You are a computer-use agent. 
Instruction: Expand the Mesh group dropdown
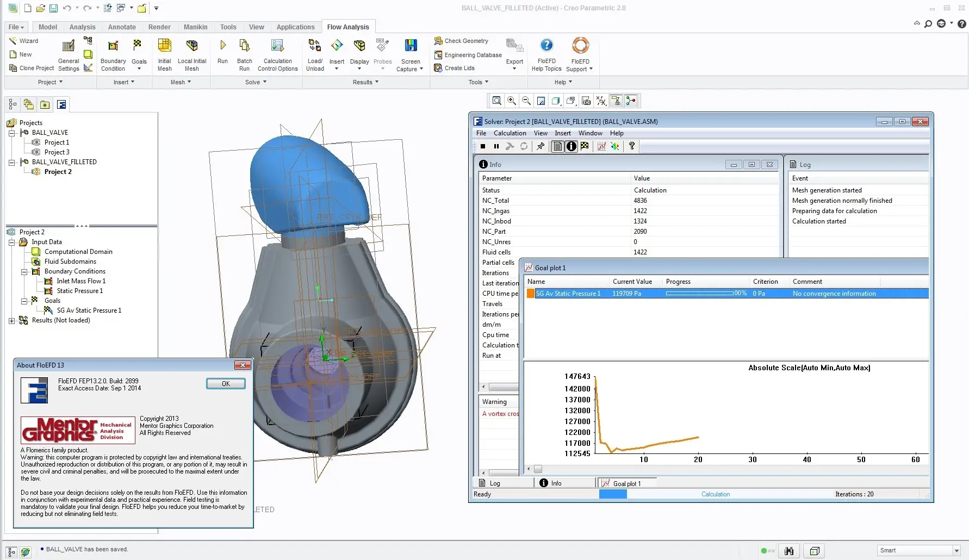pos(181,82)
